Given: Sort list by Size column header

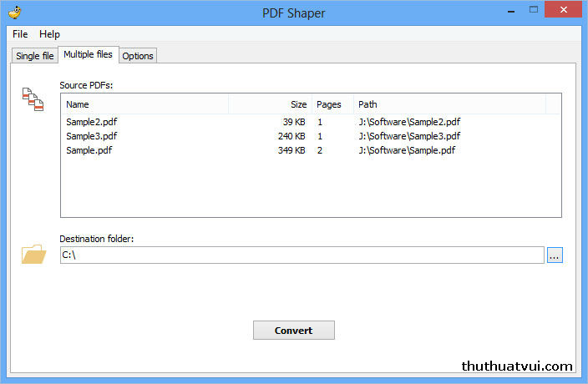Looking at the screenshot, I should pos(270,104).
